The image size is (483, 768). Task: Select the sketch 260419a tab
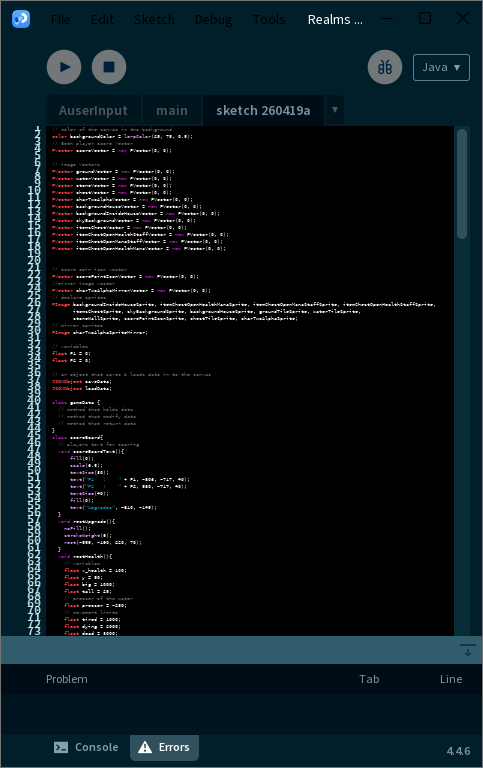point(263,111)
